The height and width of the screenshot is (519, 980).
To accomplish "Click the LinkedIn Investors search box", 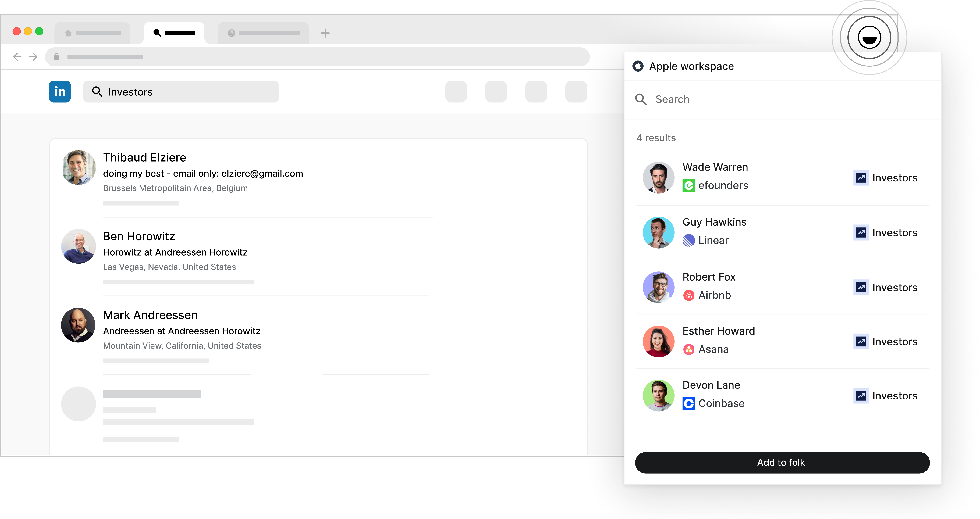I will tap(181, 92).
